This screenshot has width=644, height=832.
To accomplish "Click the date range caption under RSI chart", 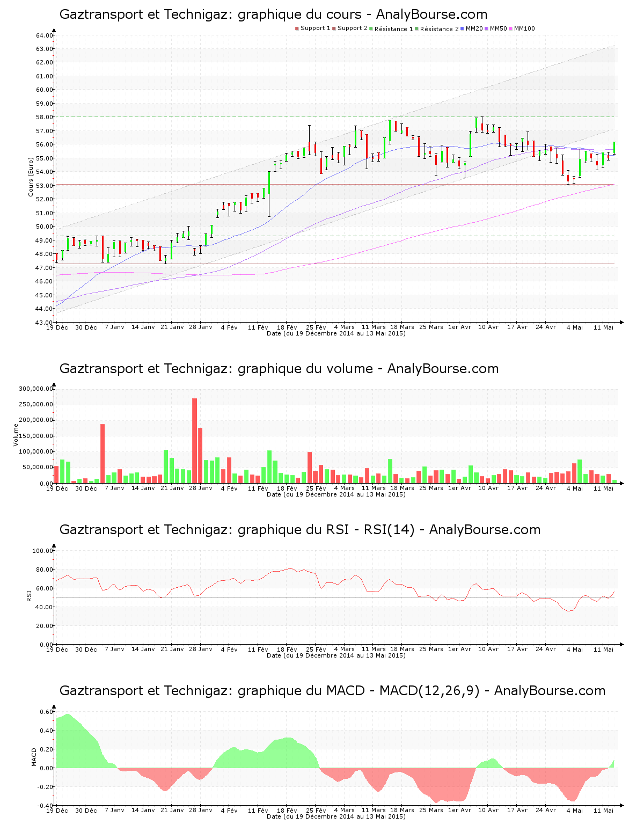I will [336, 655].
